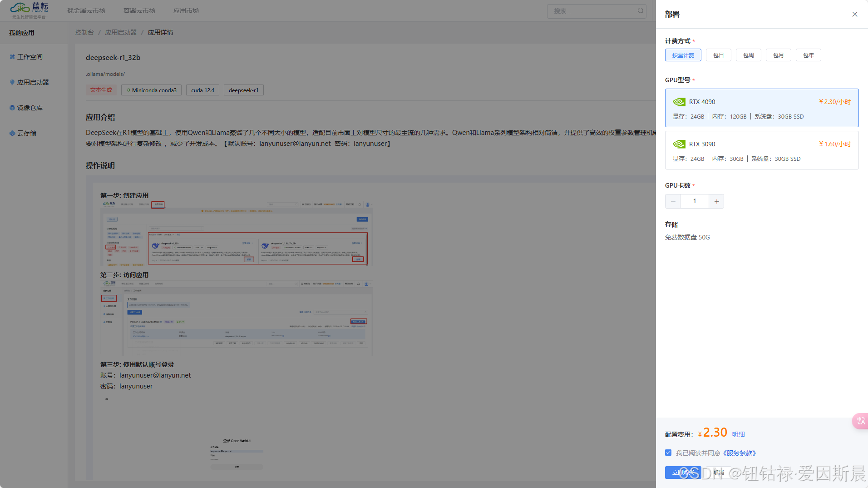868x488 pixels.
Task: Open the 明细 cost details link
Action: [738, 434]
